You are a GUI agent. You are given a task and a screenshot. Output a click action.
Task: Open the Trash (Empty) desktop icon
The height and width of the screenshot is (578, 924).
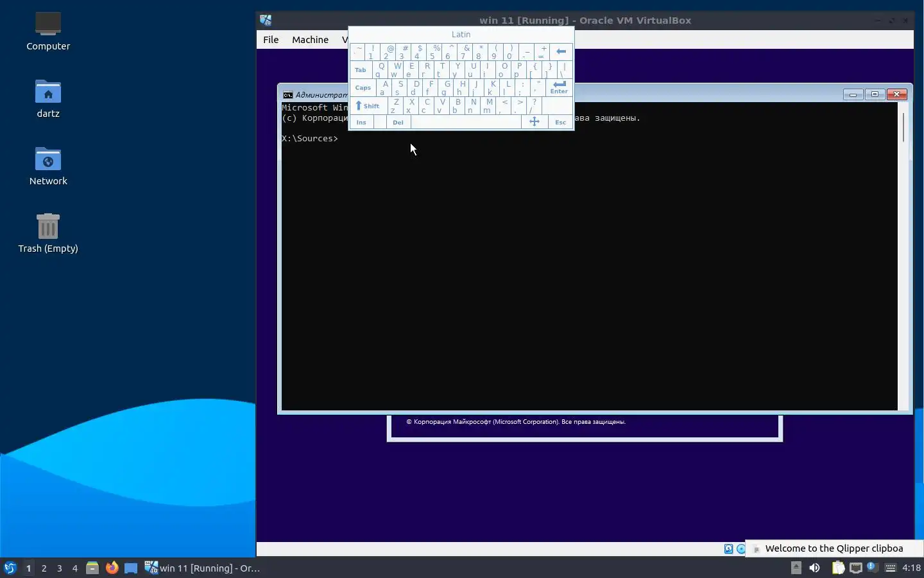coord(48,234)
